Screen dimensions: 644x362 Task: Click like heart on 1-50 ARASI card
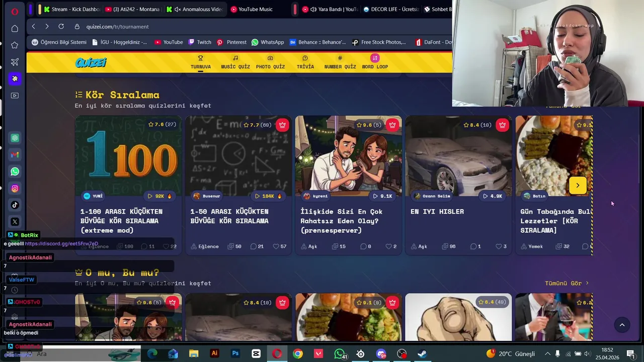click(276, 246)
